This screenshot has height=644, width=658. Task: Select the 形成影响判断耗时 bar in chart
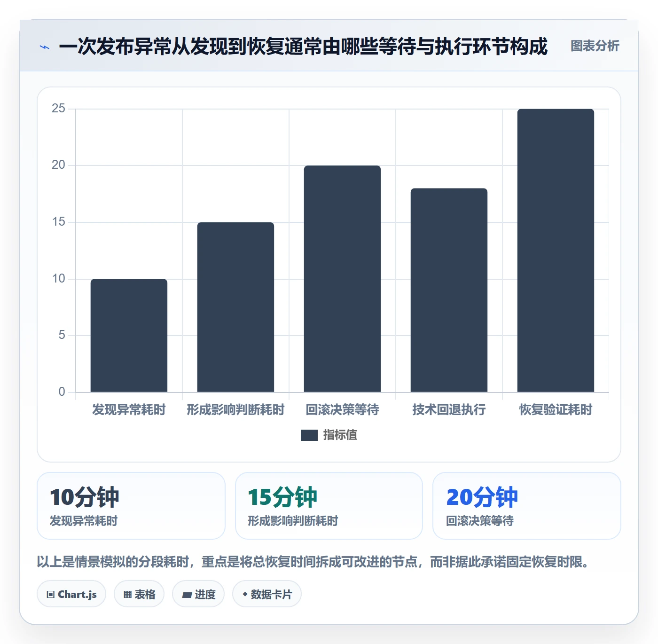[x=235, y=307]
